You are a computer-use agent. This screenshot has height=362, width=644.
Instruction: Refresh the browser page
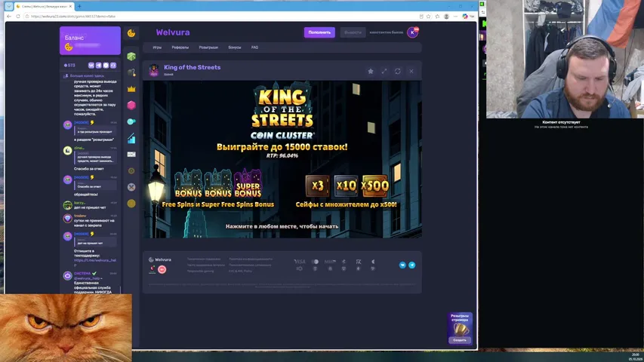[x=18, y=17]
